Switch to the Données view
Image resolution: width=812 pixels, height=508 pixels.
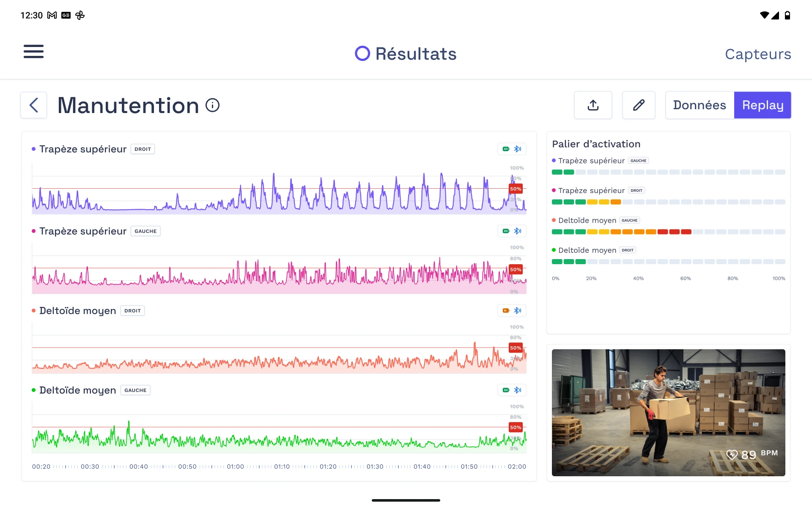click(700, 105)
